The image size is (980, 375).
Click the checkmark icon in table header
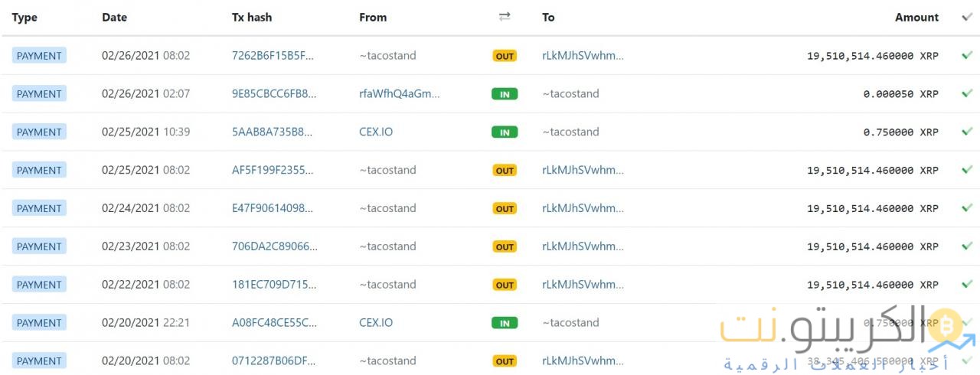click(x=967, y=17)
